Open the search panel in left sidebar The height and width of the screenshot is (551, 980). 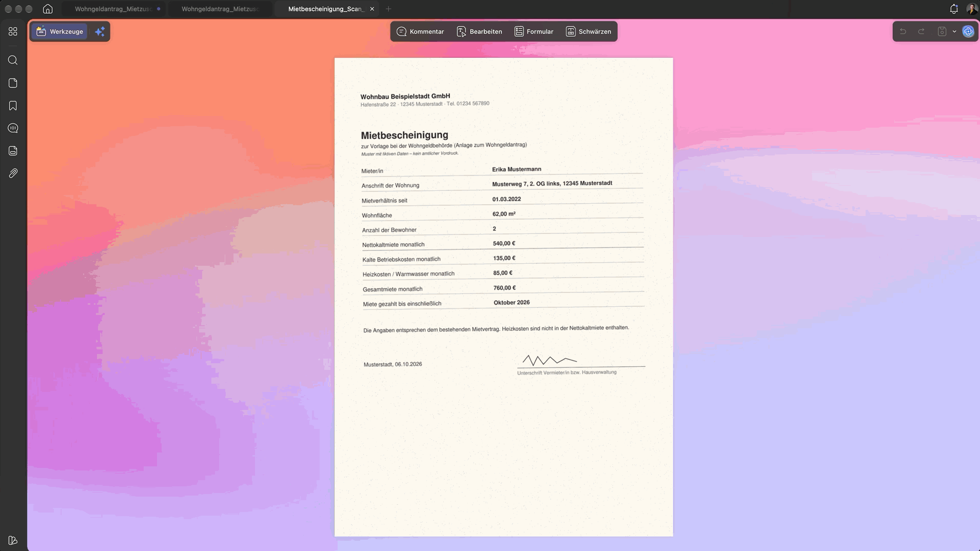click(x=13, y=61)
